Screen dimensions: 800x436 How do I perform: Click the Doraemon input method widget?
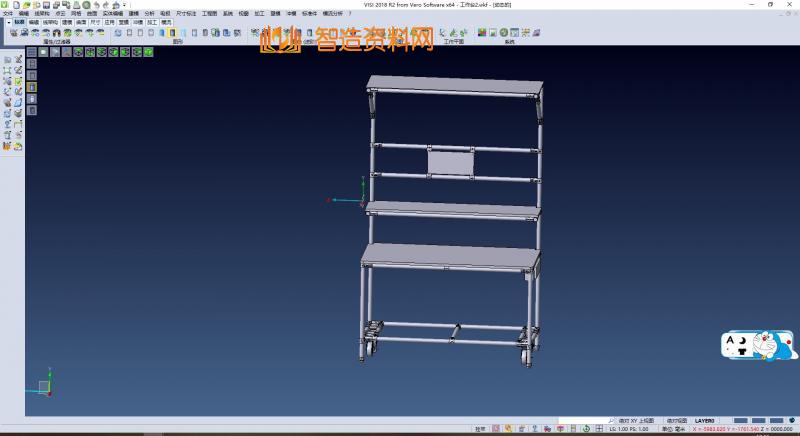[x=758, y=347]
